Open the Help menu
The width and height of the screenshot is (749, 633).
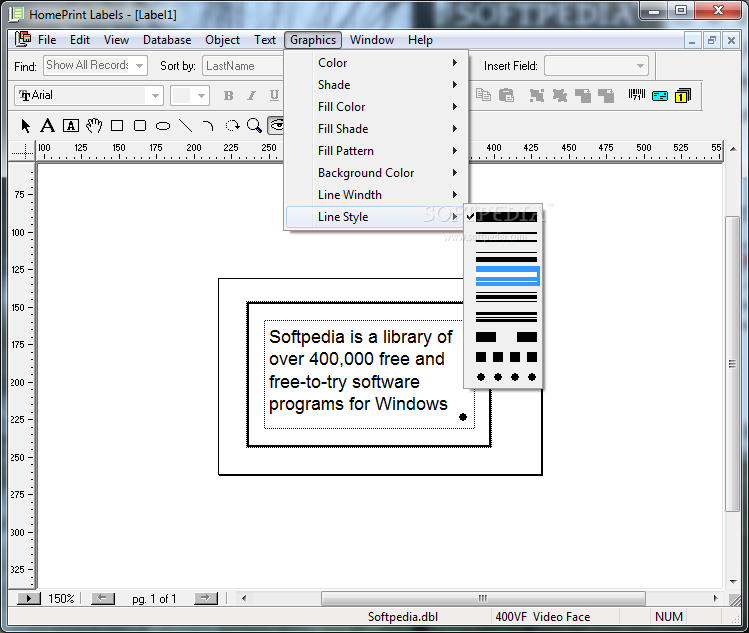point(420,40)
